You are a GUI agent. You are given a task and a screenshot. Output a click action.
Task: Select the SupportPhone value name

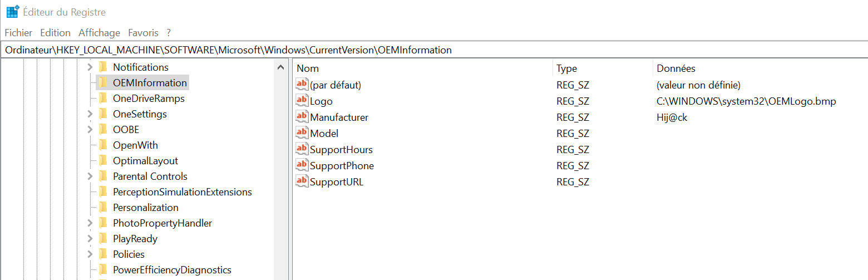(x=342, y=166)
